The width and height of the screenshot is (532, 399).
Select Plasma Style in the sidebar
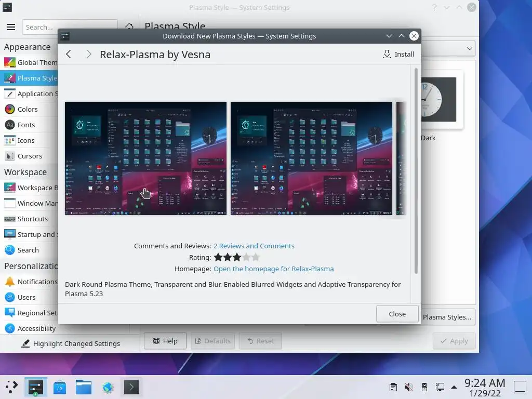(x=30, y=78)
